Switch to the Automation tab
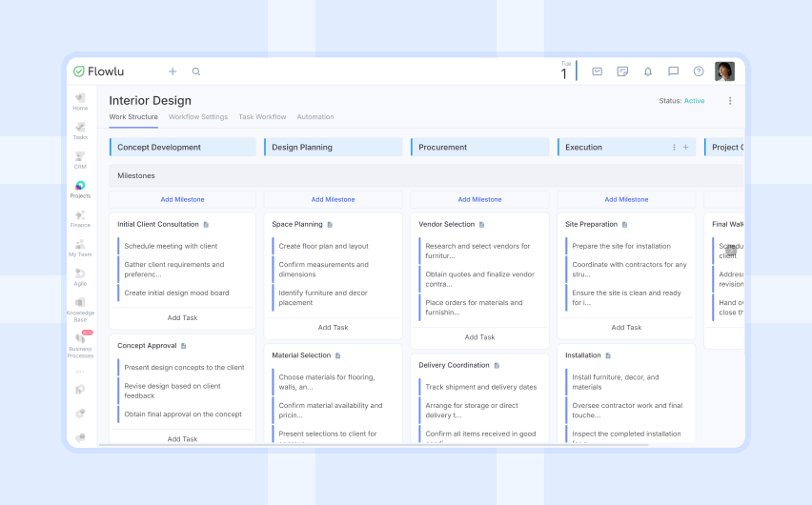 315,117
